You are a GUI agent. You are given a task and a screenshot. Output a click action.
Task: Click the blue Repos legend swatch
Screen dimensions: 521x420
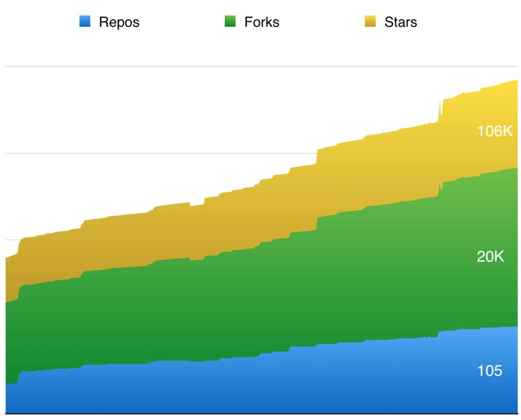point(85,22)
